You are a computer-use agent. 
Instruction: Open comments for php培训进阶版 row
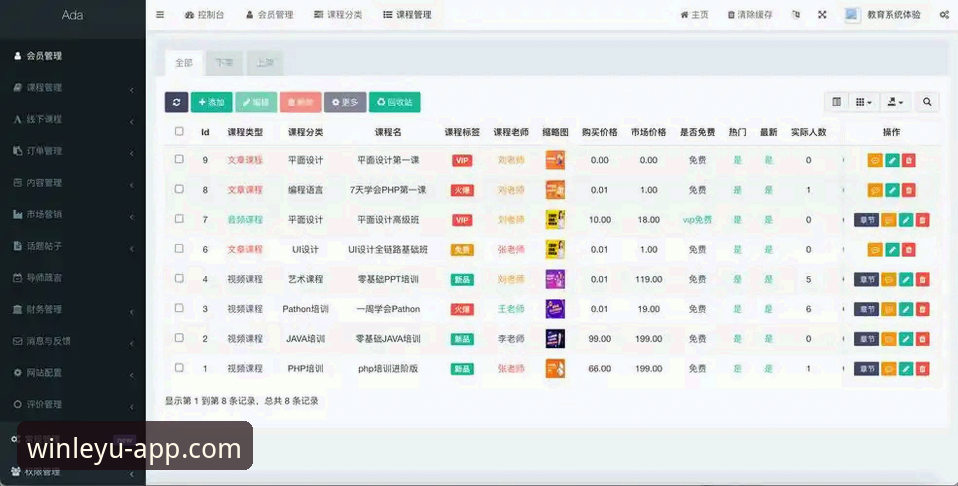[888, 369]
